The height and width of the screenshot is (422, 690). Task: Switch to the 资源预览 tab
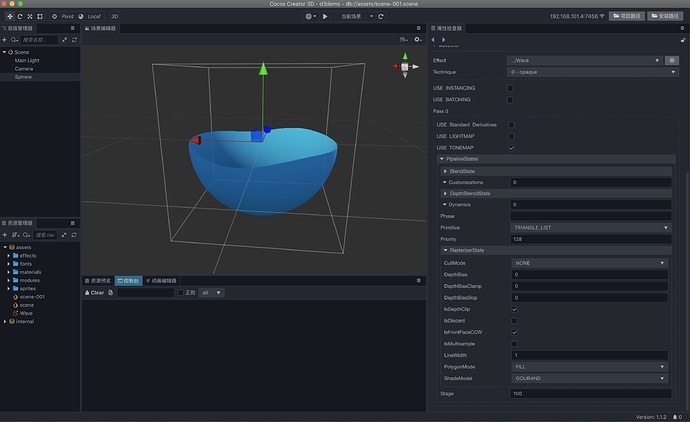(x=100, y=281)
